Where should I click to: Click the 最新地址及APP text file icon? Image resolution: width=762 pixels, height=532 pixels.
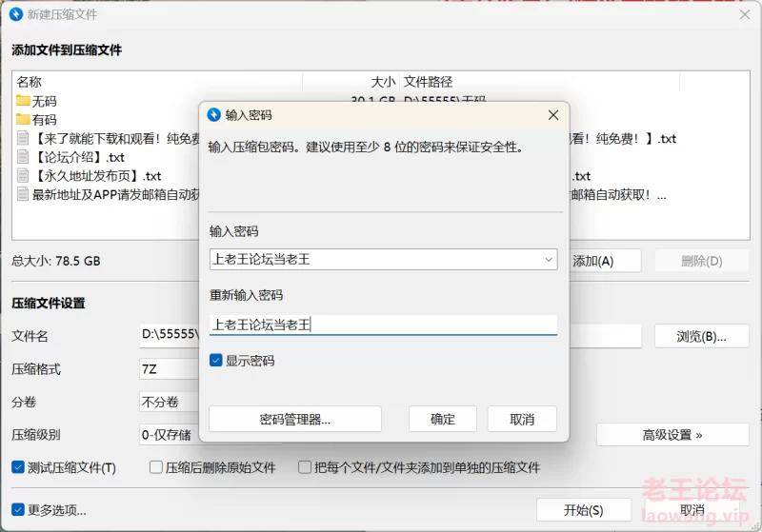pyautogui.click(x=23, y=194)
